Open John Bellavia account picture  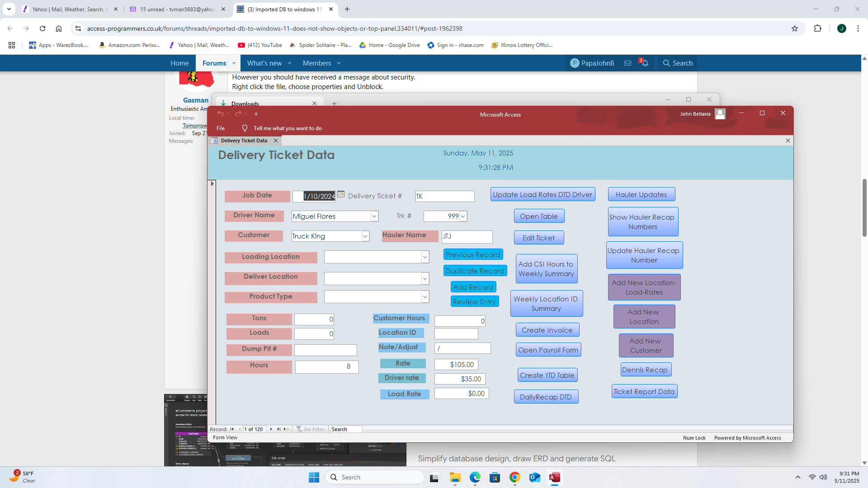[720, 114]
